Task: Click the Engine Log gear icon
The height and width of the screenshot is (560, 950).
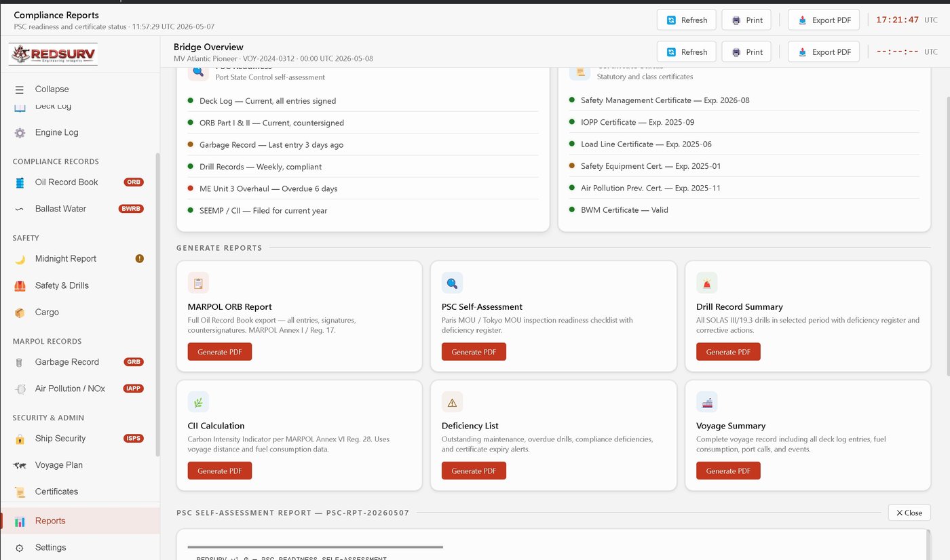Action: point(20,133)
